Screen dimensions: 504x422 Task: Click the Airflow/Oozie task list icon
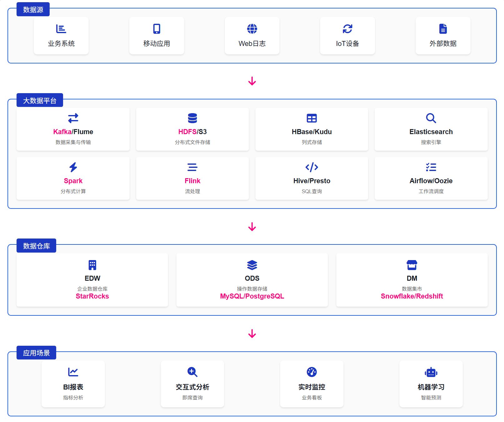pos(431,167)
